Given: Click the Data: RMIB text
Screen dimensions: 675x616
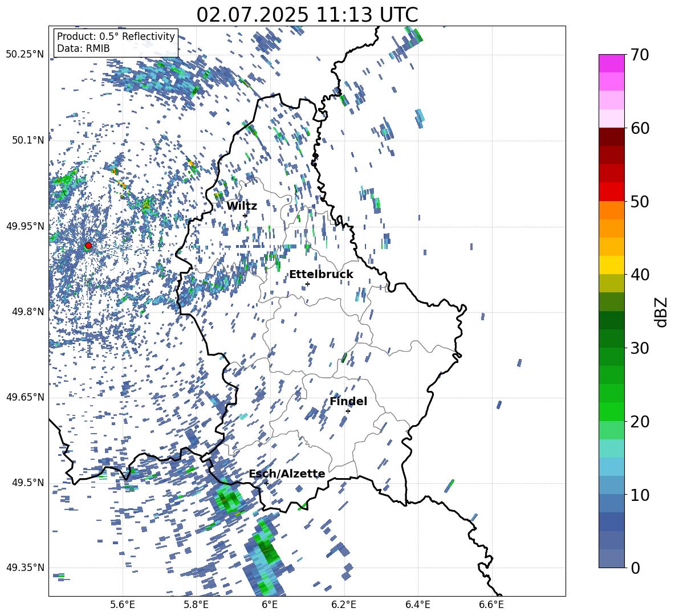Looking at the screenshot, I should [83, 48].
